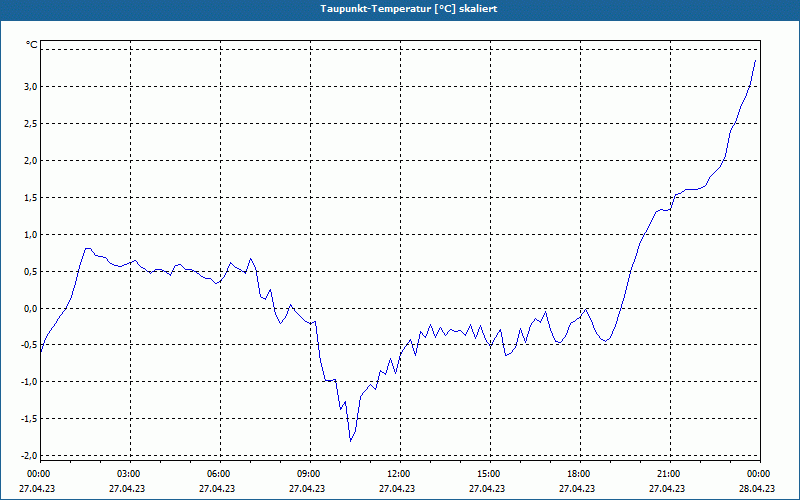Viewport: 800px width, 500px height.
Task: Click the "00:00" label above 28.04.23
Action: 760,474
